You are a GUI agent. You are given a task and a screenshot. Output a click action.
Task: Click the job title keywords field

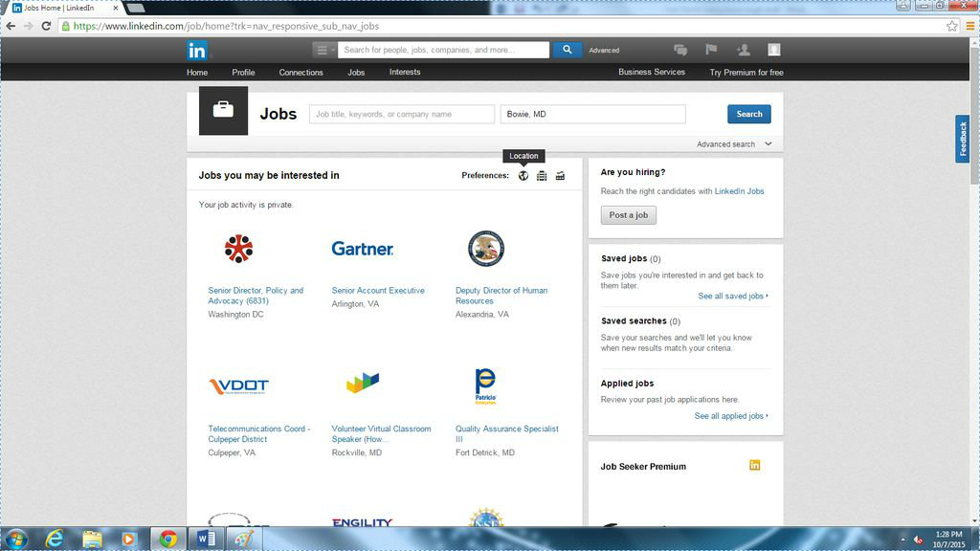[x=402, y=115]
